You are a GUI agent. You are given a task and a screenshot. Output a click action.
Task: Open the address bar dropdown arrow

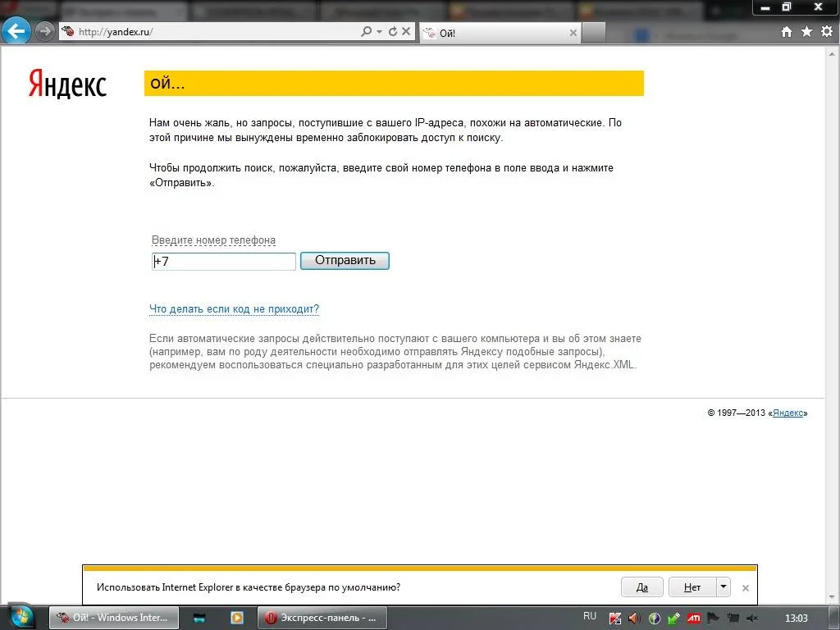point(379,32)
